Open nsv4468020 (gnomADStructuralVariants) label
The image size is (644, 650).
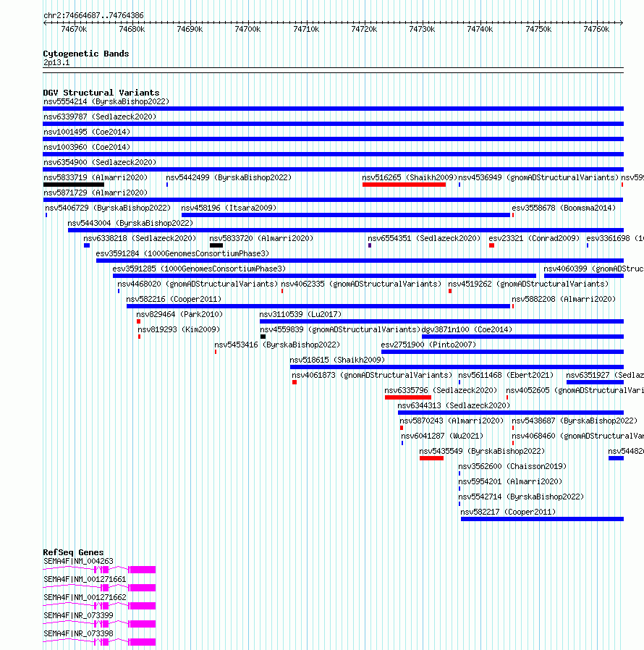click(x=198, y=284)
